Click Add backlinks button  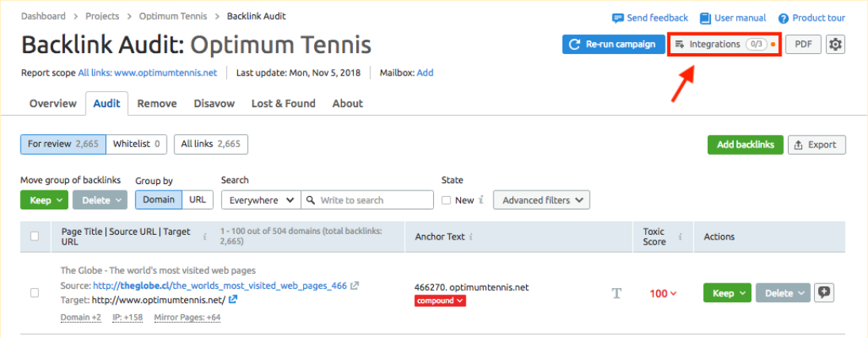tap(745, 144)
